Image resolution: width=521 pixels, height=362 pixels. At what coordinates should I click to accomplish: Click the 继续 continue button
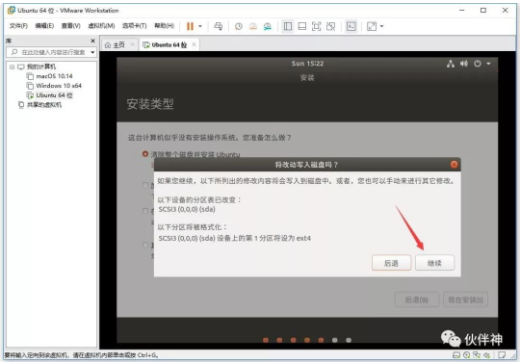pyautogui.click(x=435, y=263)
